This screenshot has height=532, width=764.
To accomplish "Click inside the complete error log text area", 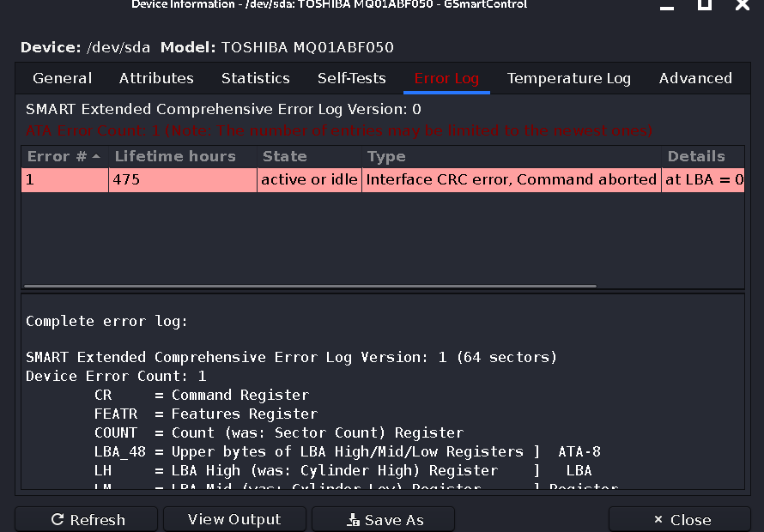I will [x=382, y=395].
